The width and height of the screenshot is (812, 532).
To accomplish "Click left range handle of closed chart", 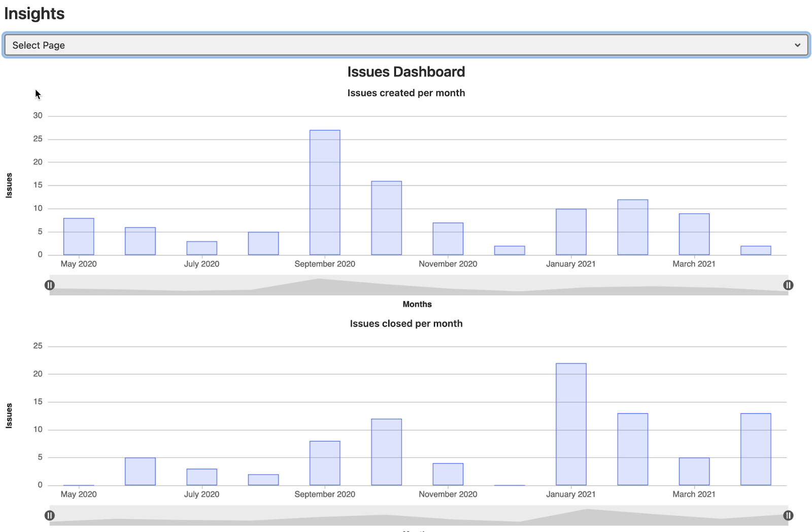I will (x=49, y=516).
